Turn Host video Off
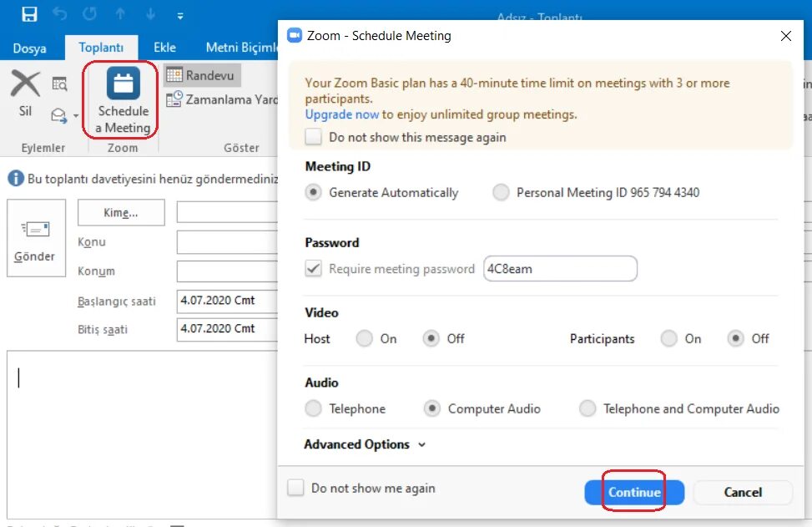Viewport: 812px width, 527px height. click(431, 338)
